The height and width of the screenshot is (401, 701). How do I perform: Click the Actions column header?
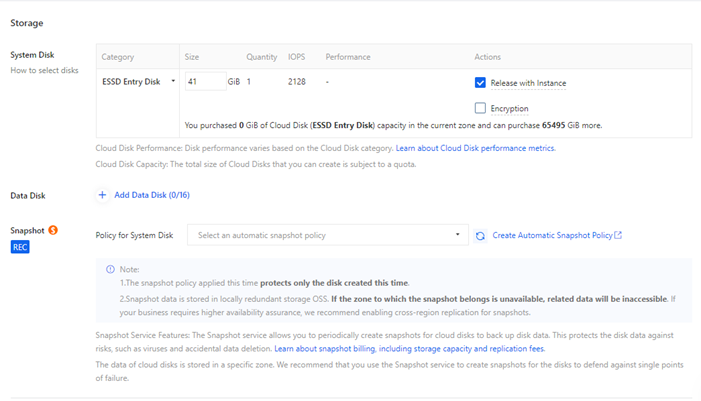pyautogui.click(x=487, y=57)
